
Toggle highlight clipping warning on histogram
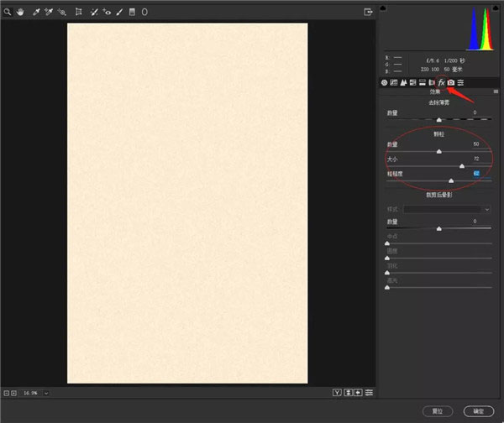(496, 8)
